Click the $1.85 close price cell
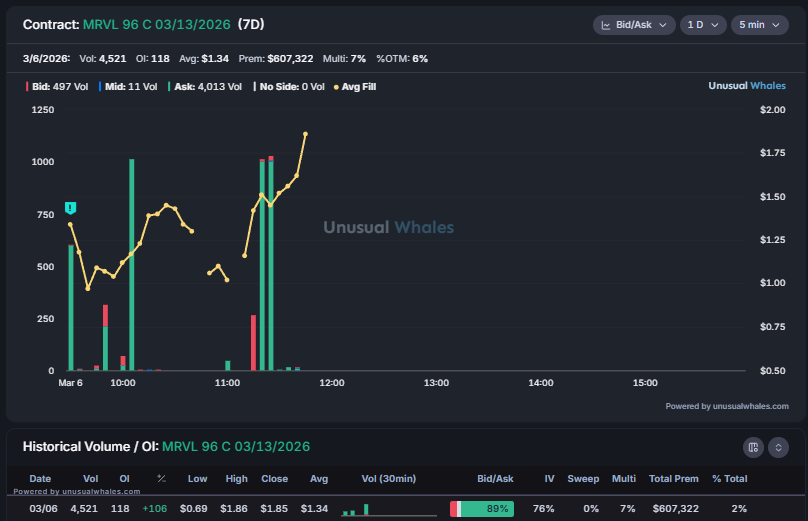808x521 pixels. [x=274, y=509]
